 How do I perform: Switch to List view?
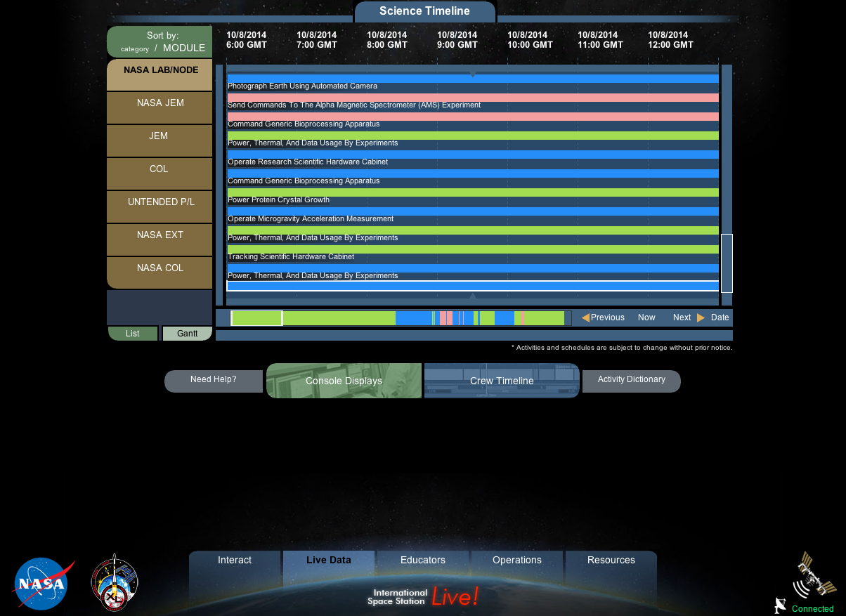tap(132, 333)
